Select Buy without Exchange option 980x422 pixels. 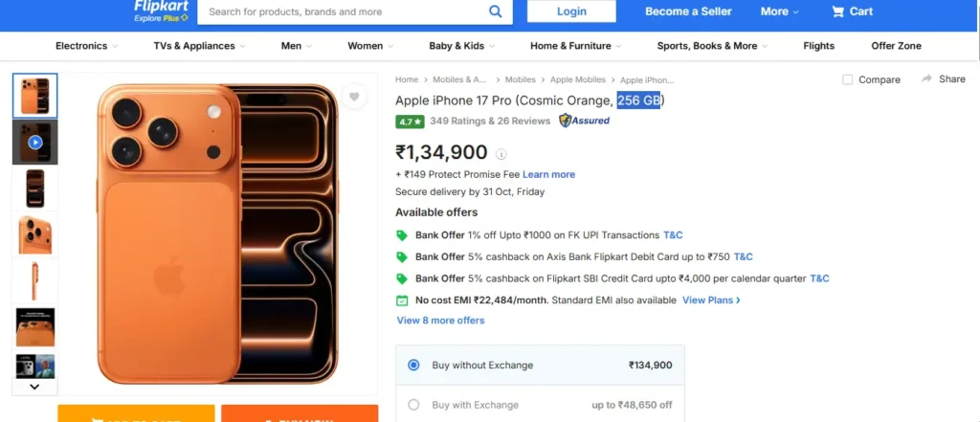[x=413, y=365]
